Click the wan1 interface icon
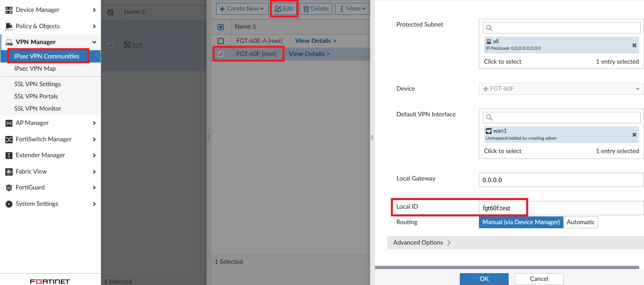Viewport: 644px width, 285px height. coord(488,131)
